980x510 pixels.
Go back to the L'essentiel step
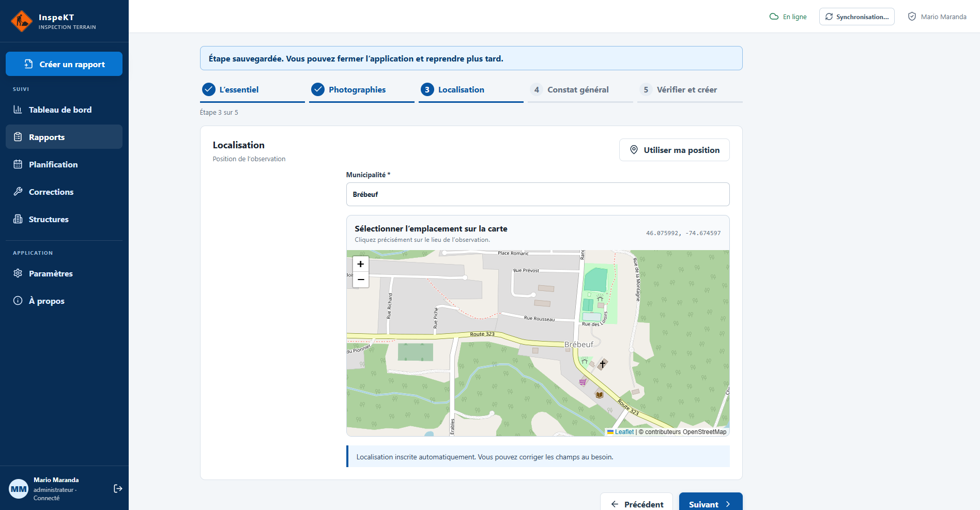[x=252, y=90]
